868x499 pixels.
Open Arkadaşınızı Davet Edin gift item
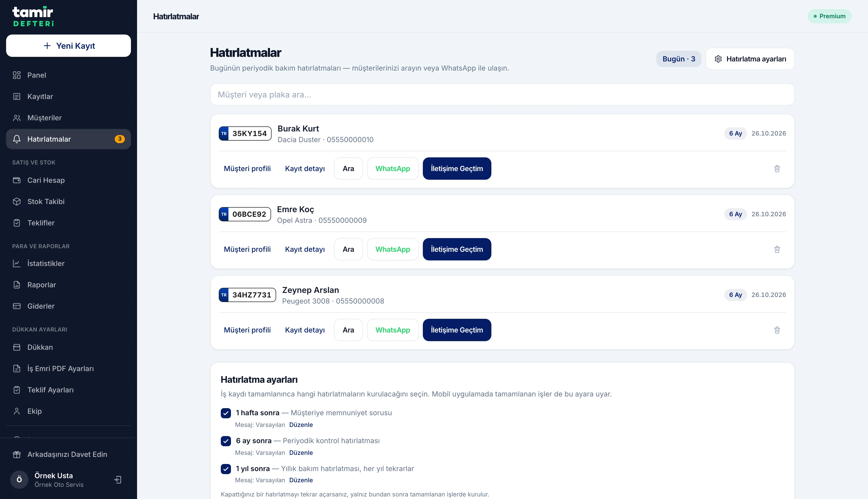coord(68,454)
